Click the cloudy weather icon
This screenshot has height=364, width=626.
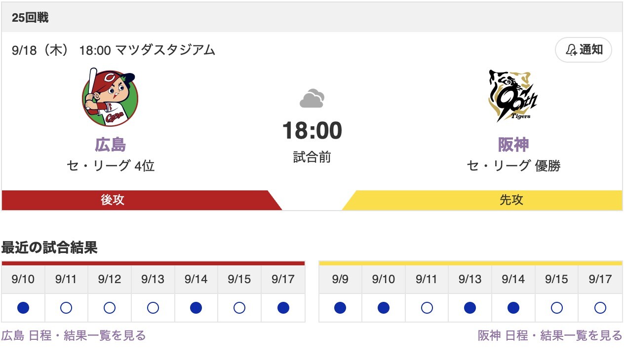[312, 99]
